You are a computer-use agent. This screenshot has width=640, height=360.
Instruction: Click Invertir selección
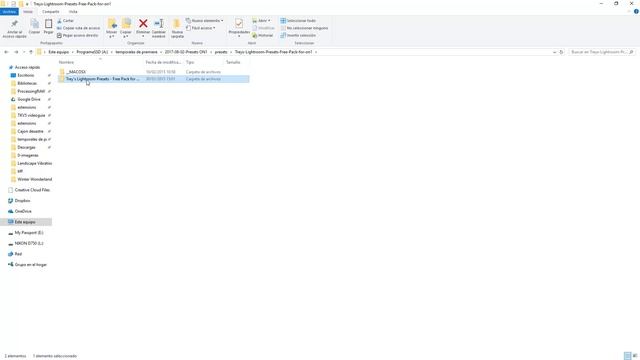point(298,36)
